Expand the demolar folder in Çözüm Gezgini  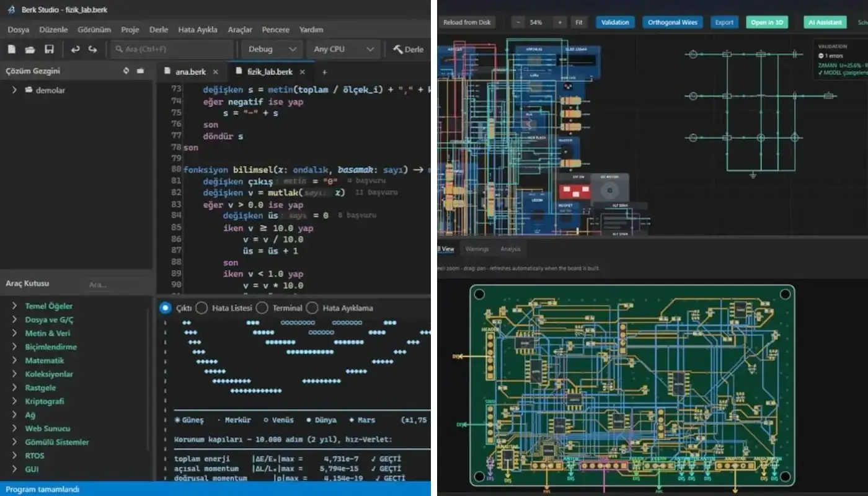[x=14, y=90]
